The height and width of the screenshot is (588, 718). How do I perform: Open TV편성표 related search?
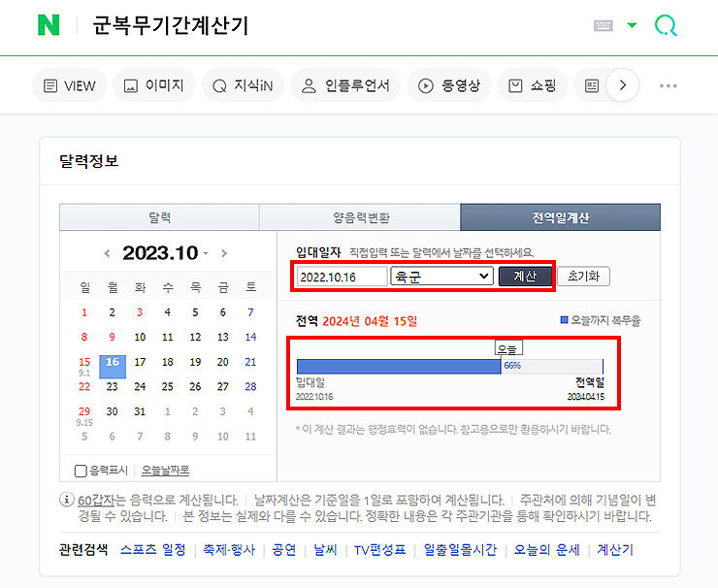pyautogui.click(x=380, y=549)
